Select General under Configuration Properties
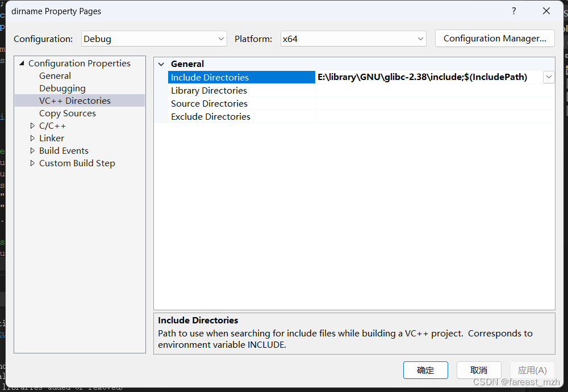Viewport: 568px width, 392px height. point(55,75)
